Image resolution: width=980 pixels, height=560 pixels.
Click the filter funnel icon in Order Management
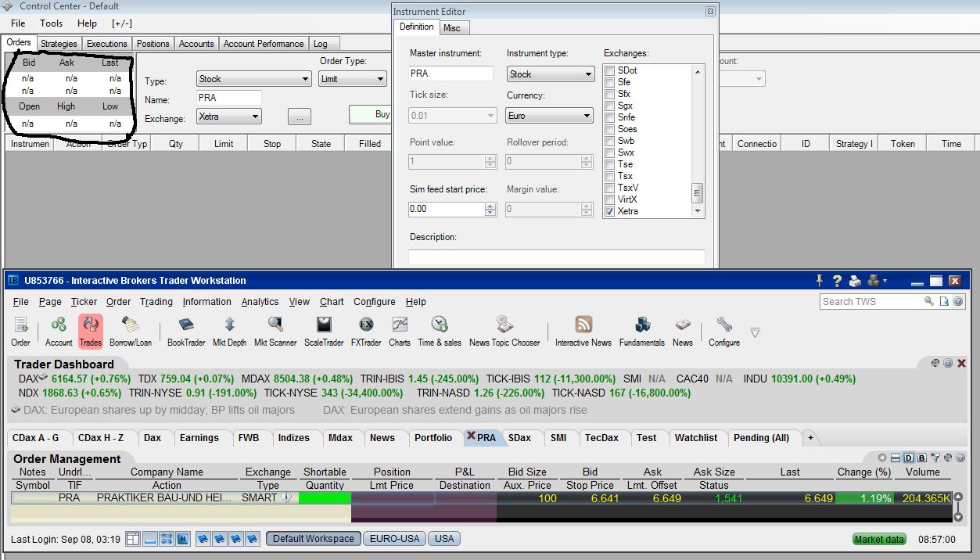[935, 458]
